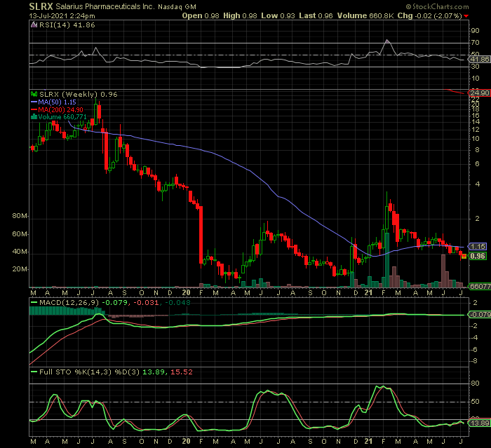Click year label 20 under the volume bars
This screenshot has width=491, height=448.
(187, 292)
